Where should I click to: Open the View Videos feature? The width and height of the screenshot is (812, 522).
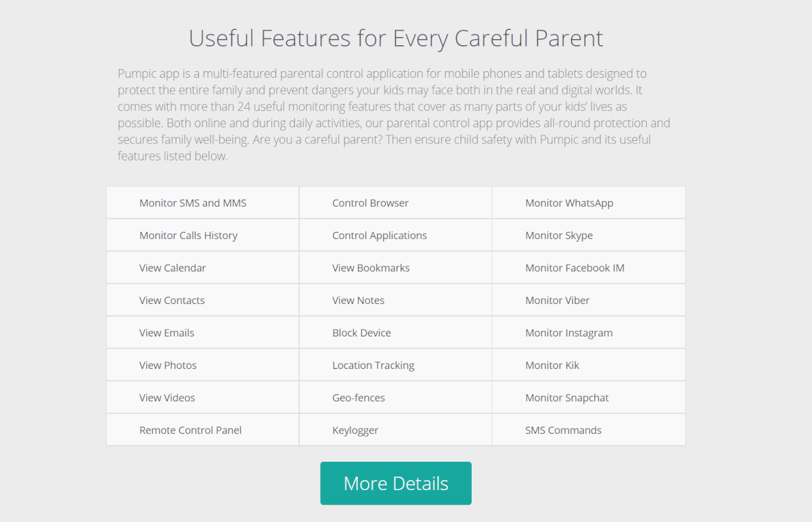[202, 398]
